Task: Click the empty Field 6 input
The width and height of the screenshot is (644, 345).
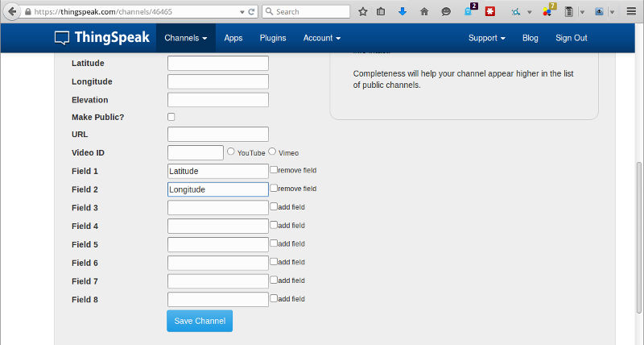Action: point(218,263)
